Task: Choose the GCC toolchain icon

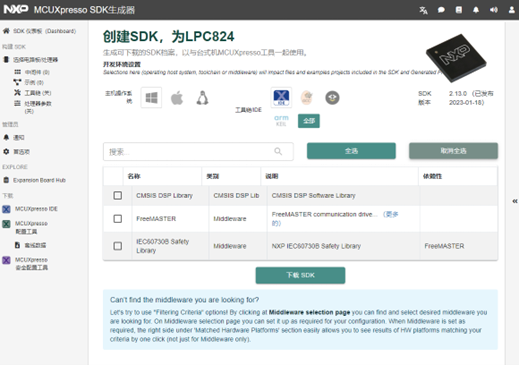Action: coord(307,98)
